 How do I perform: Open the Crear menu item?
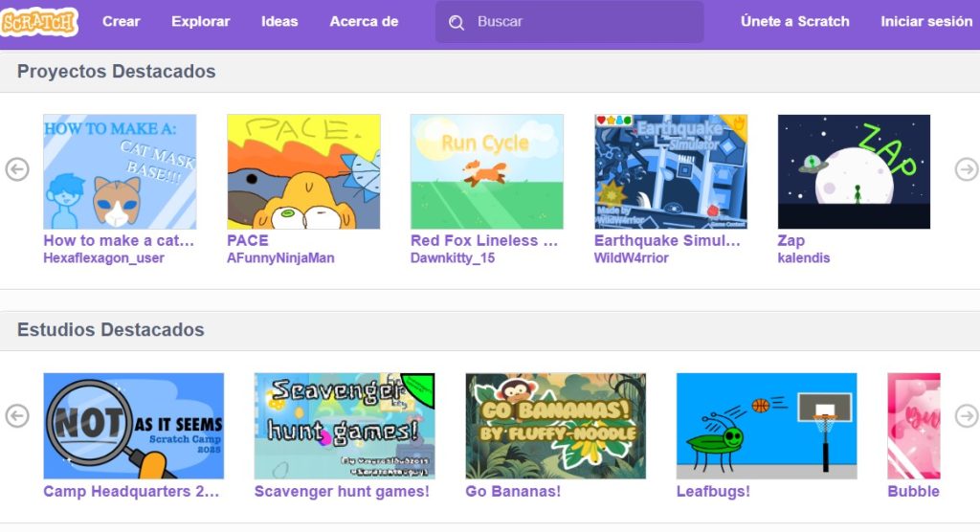[121, 21]
